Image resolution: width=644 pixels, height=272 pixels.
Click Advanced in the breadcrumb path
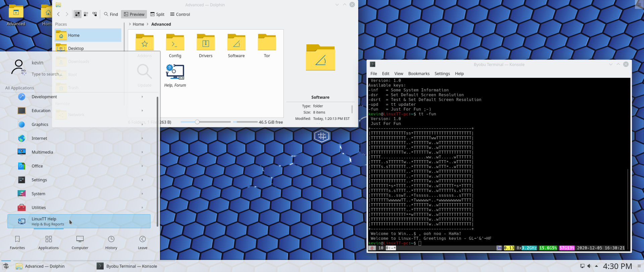[x=161, y=24]
